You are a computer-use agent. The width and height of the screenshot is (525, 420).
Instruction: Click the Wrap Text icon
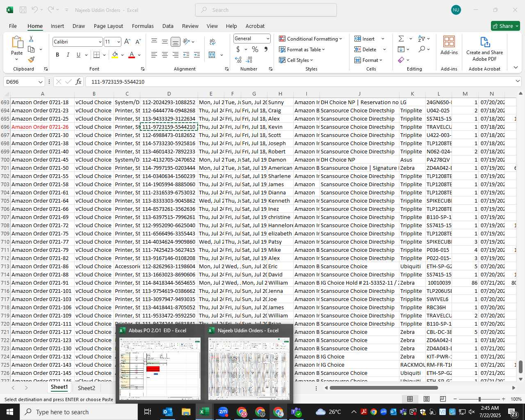212,41
